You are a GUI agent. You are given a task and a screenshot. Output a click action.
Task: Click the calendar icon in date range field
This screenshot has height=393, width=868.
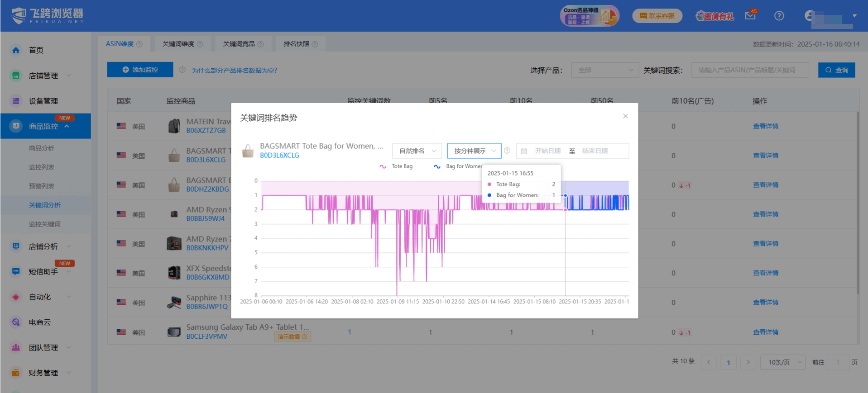click(524, 151)
